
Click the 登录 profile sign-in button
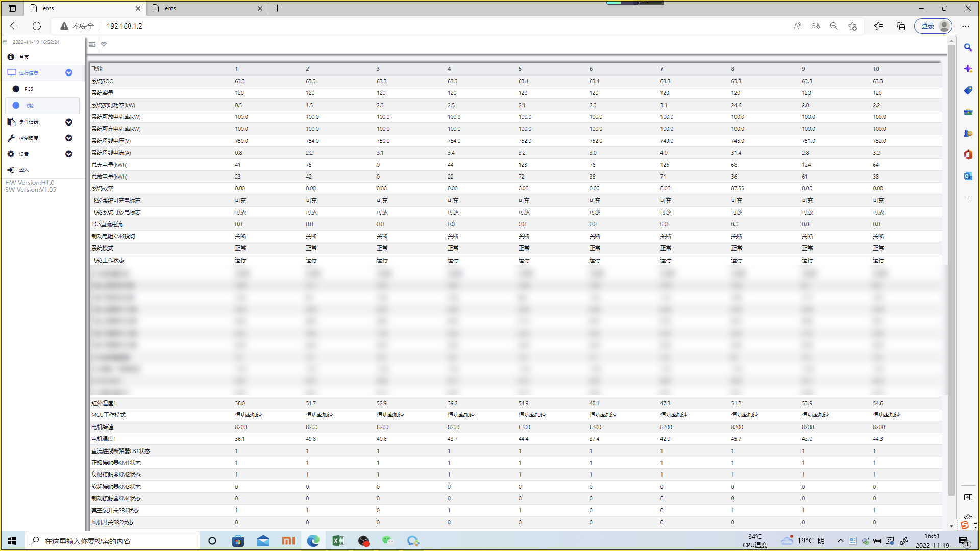coord(933,26)
